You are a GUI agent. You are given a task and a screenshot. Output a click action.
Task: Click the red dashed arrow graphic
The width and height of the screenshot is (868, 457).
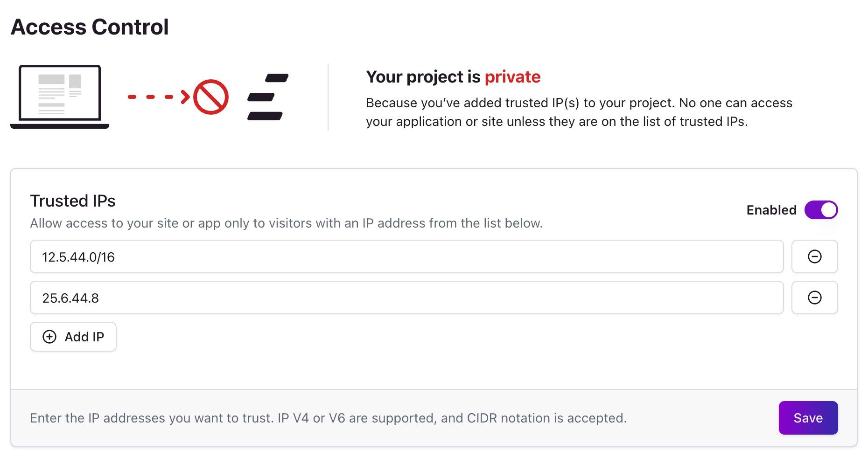coord(159,97)
